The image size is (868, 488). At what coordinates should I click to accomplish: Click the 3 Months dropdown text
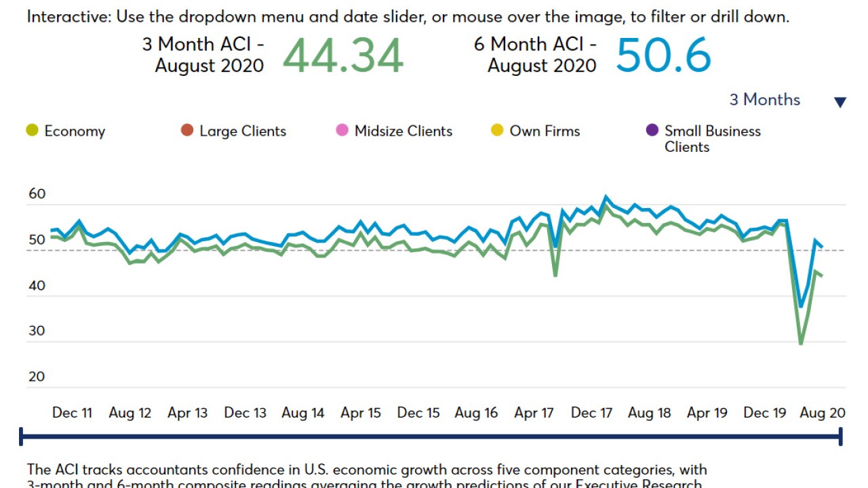pos(764,100)
